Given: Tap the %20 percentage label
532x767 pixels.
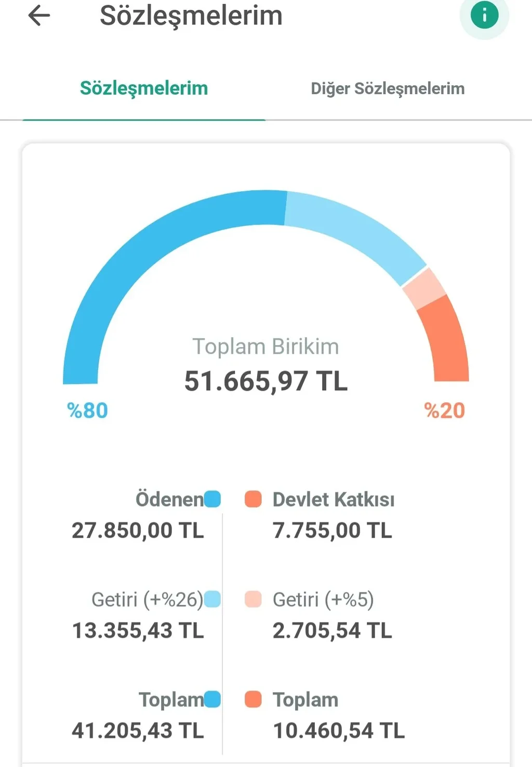Looking at the screenshot, I should click(444, 411).
